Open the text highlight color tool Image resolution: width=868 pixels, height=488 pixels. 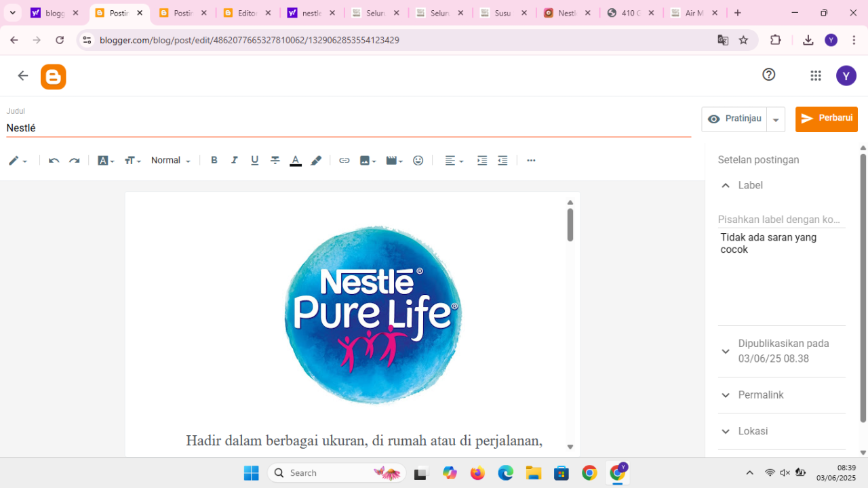tap(316, 161)
